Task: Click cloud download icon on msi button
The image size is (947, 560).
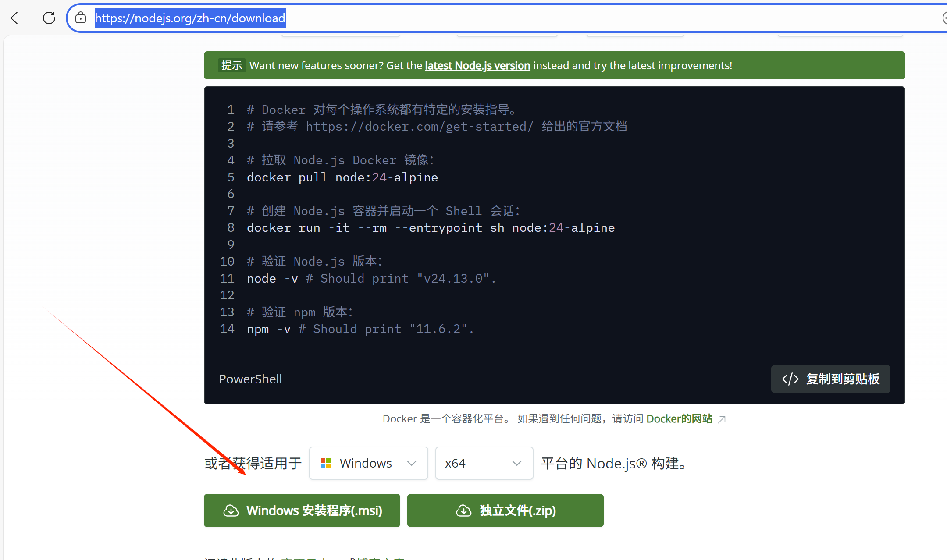Action: [231, 510]
